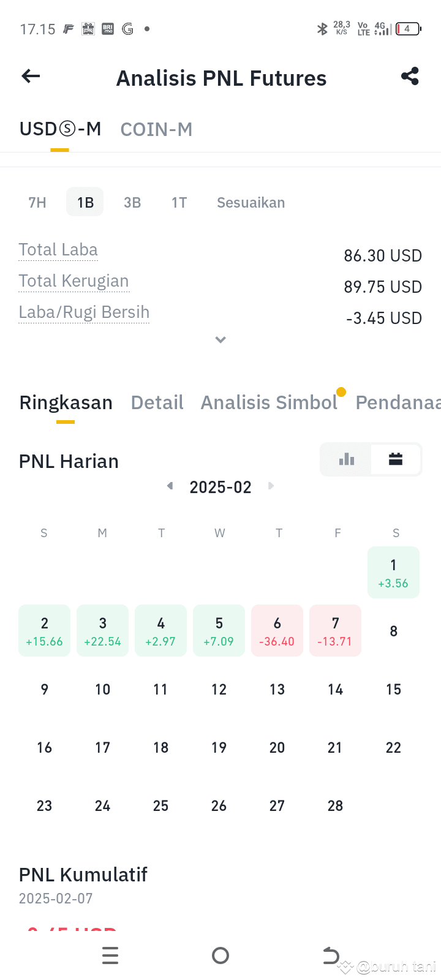Tap the Laba/Rugi Bersih label
The width and height of the screenshot is (441, 980).
pyautogui.click(x=84, y=312)
